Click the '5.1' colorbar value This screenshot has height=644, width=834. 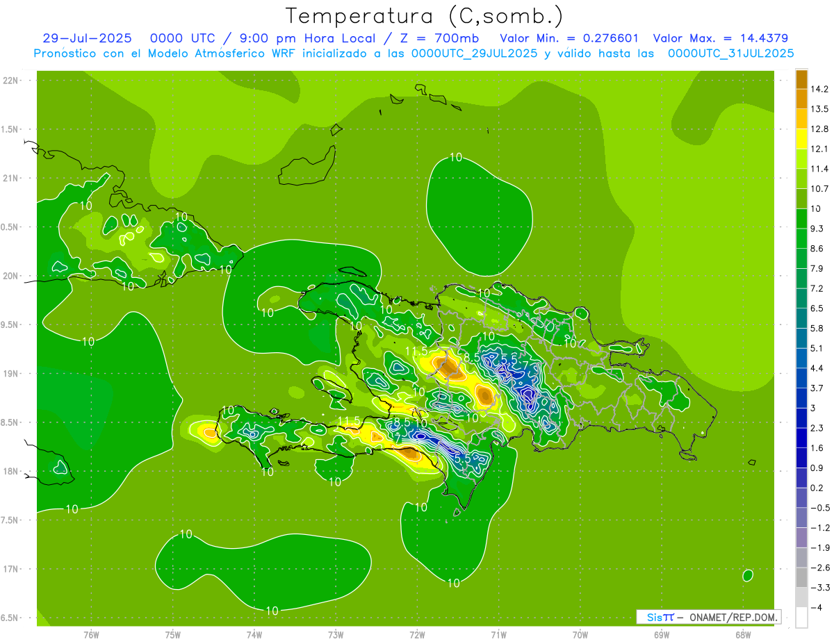coord(817,348)
